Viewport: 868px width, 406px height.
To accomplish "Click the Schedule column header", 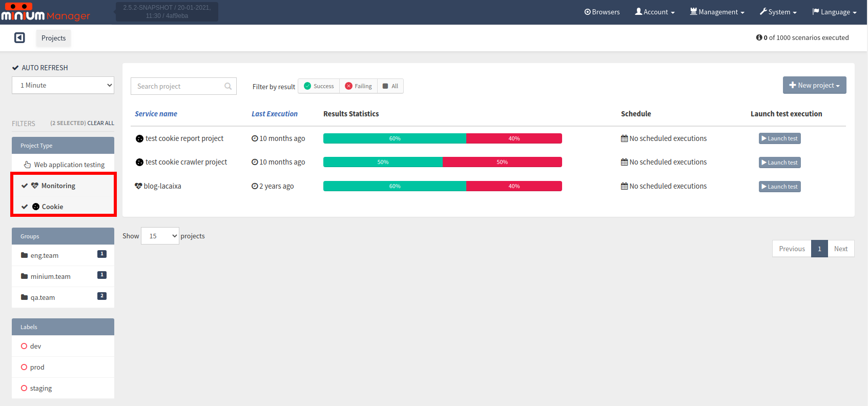I will point(636,114).
